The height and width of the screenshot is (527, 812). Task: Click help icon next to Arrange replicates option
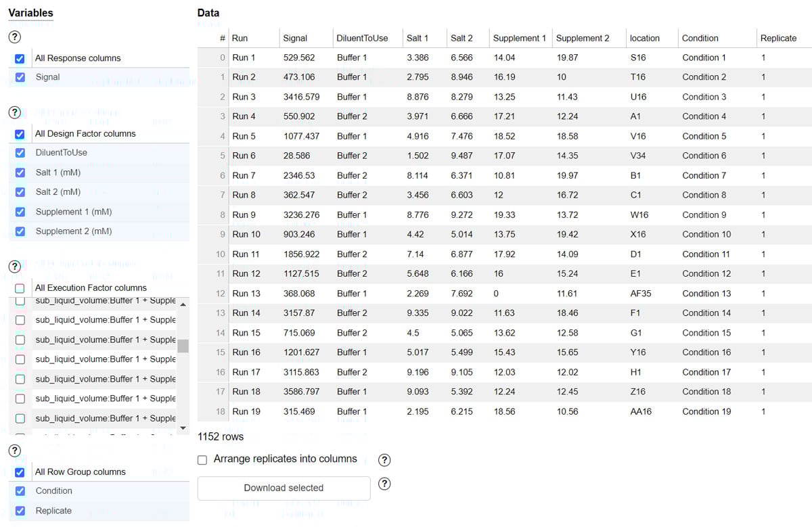coord(384,460)
